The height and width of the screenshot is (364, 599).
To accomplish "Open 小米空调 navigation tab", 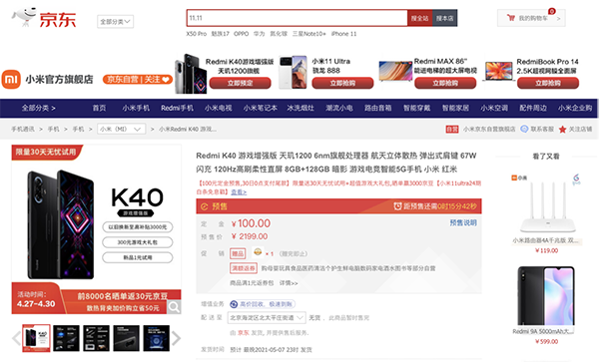I will coord(494,108).
